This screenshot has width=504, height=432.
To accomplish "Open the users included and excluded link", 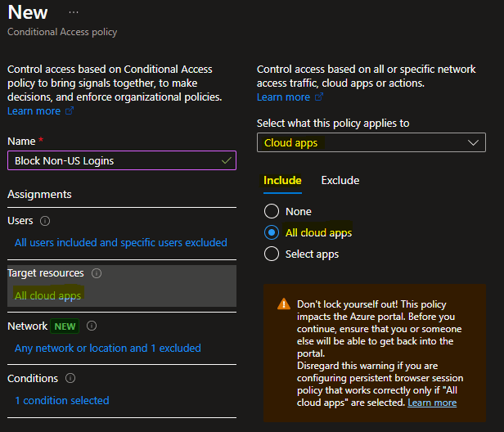I will click(121, 242).
